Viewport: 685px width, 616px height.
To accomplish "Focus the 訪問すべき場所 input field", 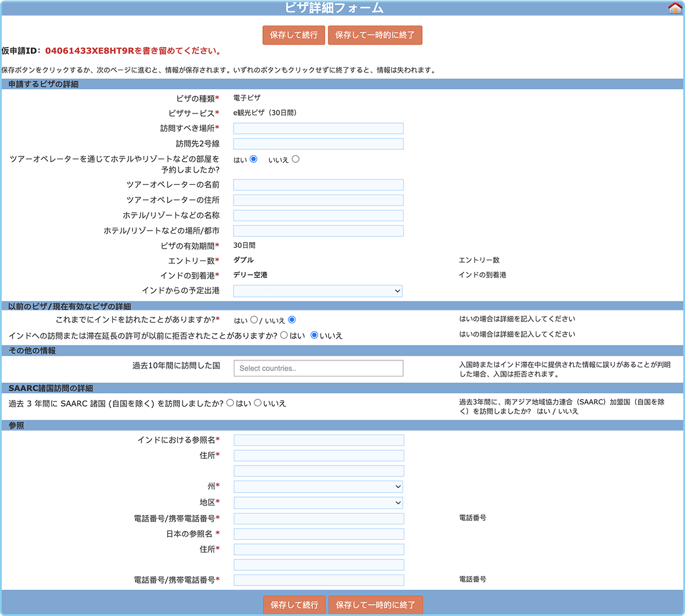I will [x=318, y=128].
